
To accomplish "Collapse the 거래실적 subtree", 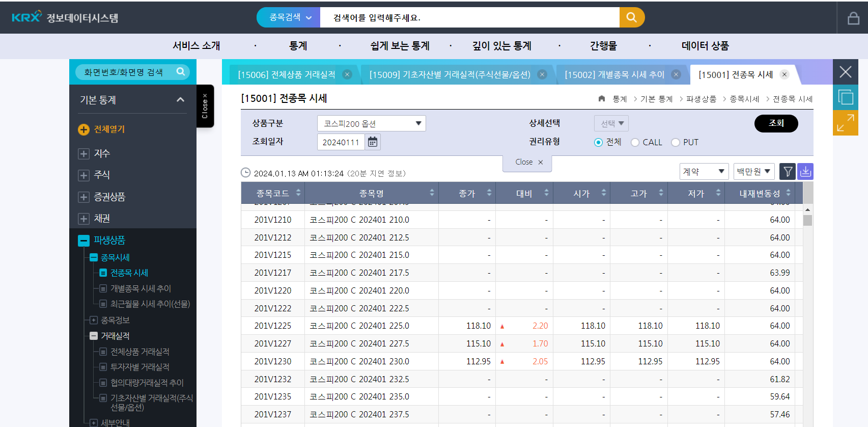I will click(x=94, y=336).
